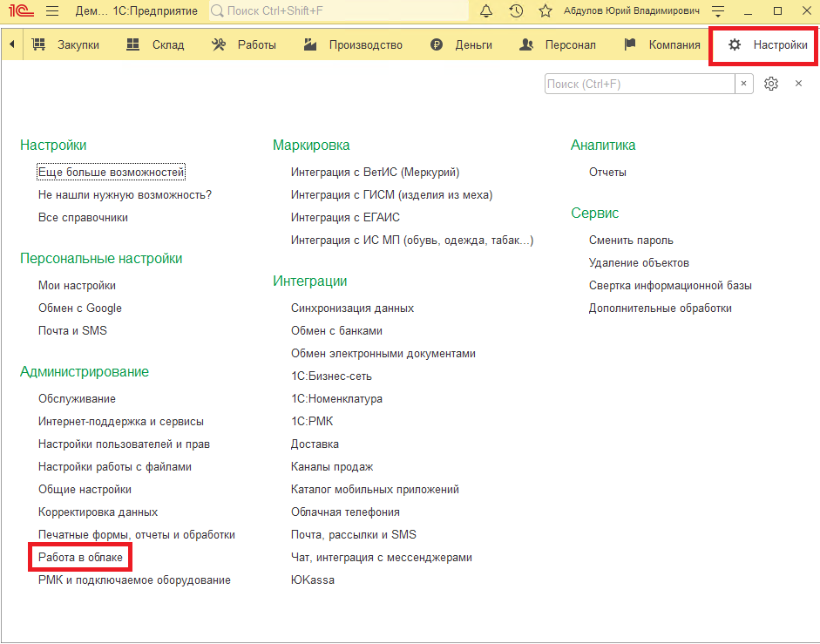Image resolution: width=820 pixels, height=644 pixels.
Task: Open Интеграция с ГИСМ (изделия из меха)
Action: [x=391, y=194]
